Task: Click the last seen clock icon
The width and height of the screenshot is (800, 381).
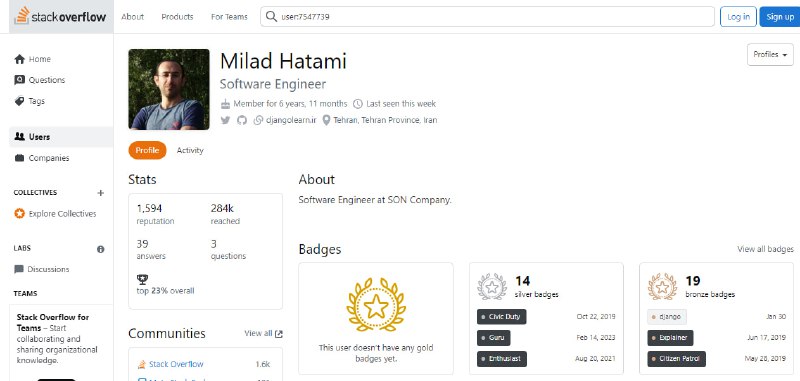Action: [358, 104]
